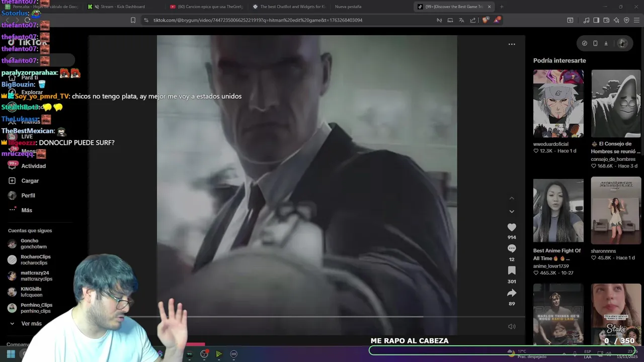Viewport: 644px width, 362px height.
Task: Open picture-in-picture icon in address bar
Action: pyautogui.click(x=450, y=20)
